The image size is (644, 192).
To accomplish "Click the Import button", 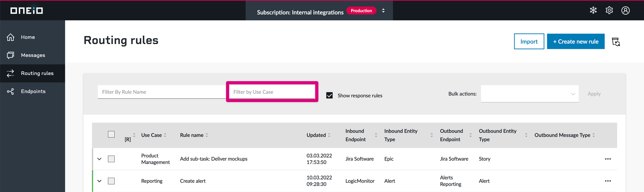I will pos(529,41).
